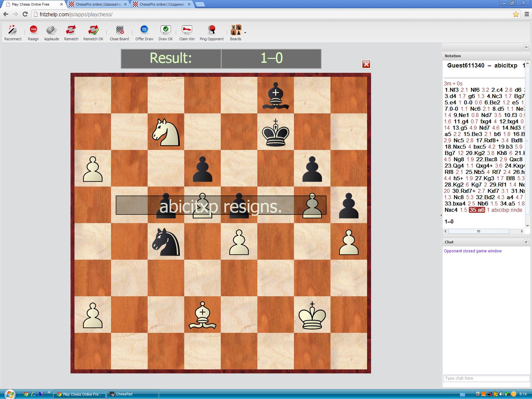Click the Draw OK icon
This screenshot has width=532, height=399.
[x=166, y=30]
